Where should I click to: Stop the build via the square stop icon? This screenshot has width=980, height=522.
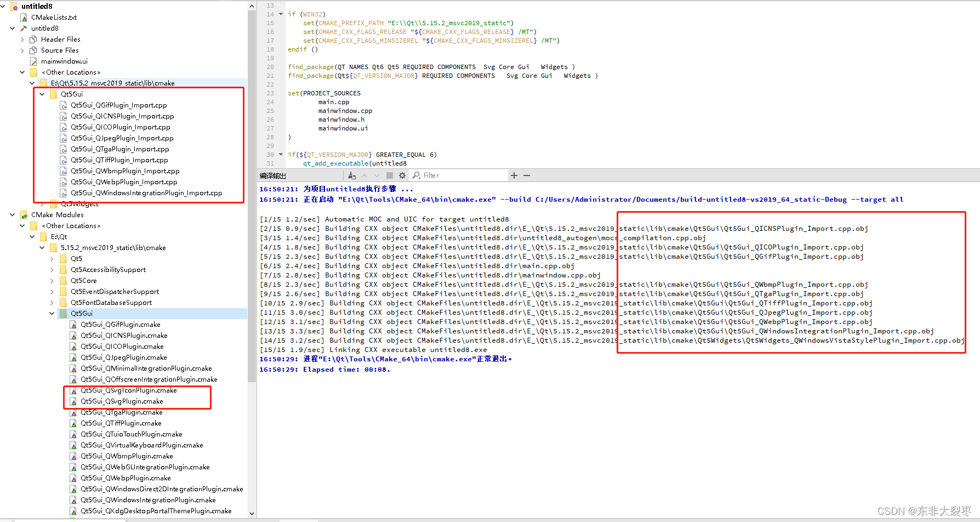click(389, 175)
